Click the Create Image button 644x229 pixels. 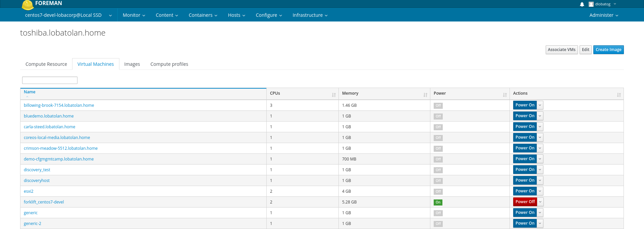[608, 50]
